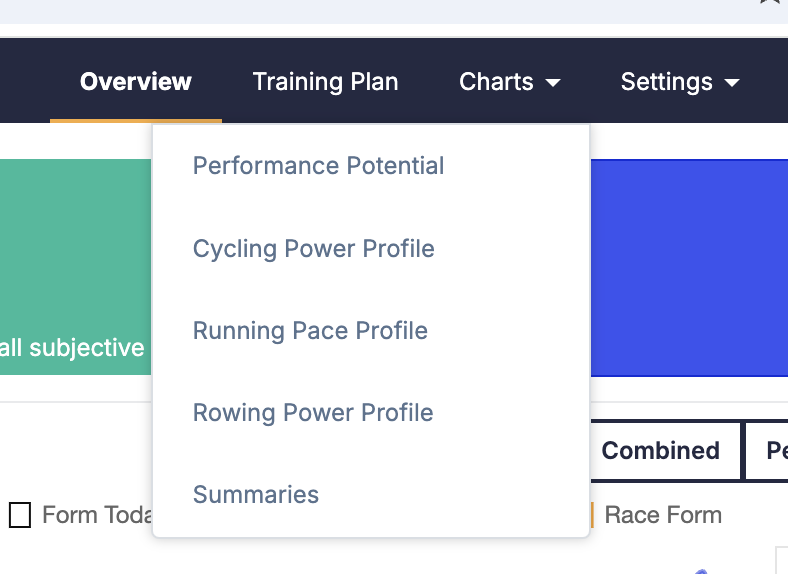Toggle the Race Form legend item
The image size is (788, 574).
[x=663, y=515]
